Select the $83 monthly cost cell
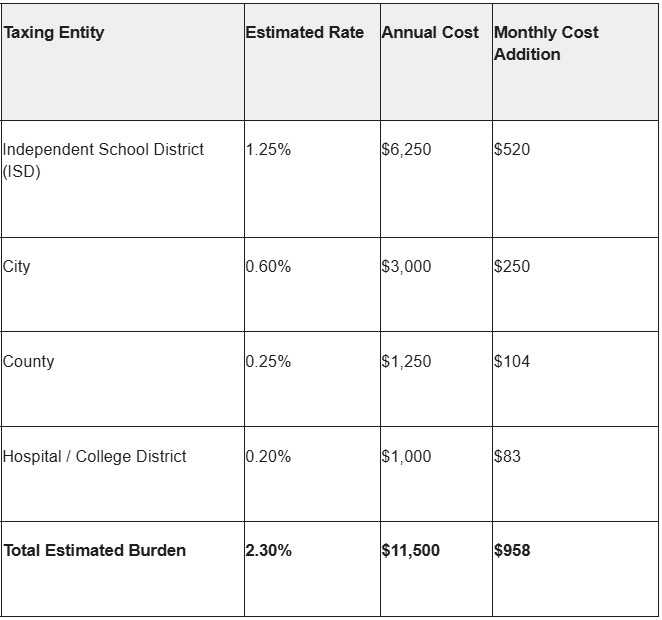 tap(507, 457)
